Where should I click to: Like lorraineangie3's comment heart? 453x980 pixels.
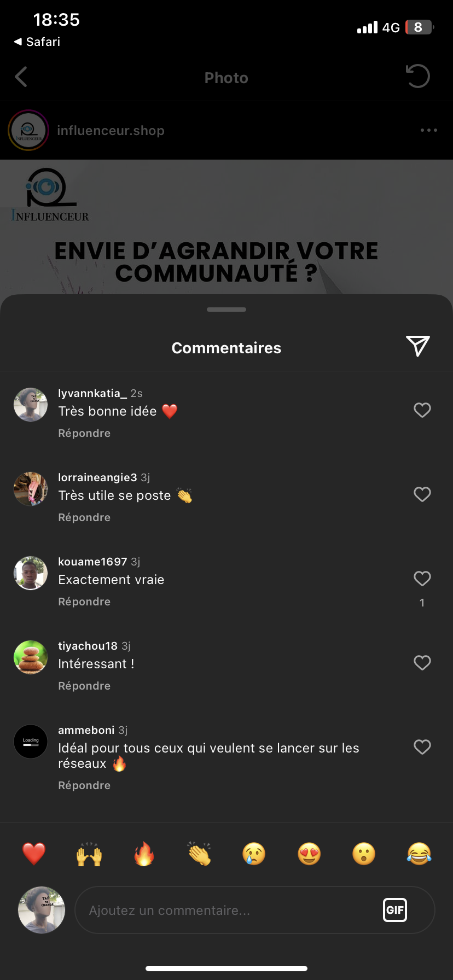pos(422,494)
